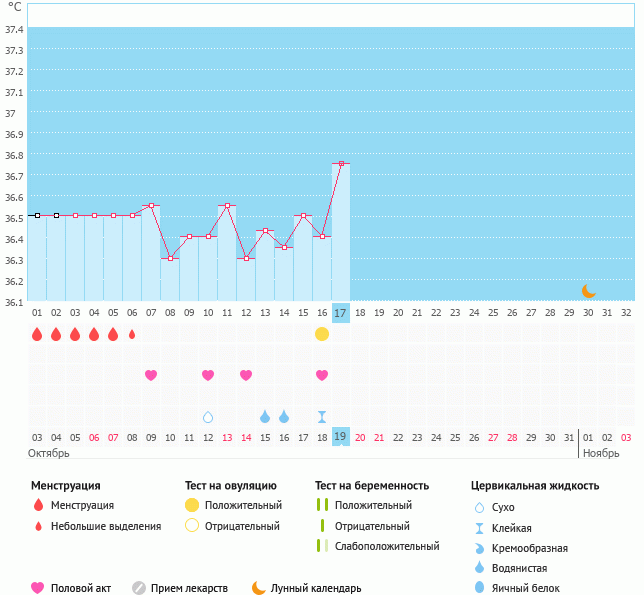Select the watery fluid drop on day 13

click(x=265, y=417)
